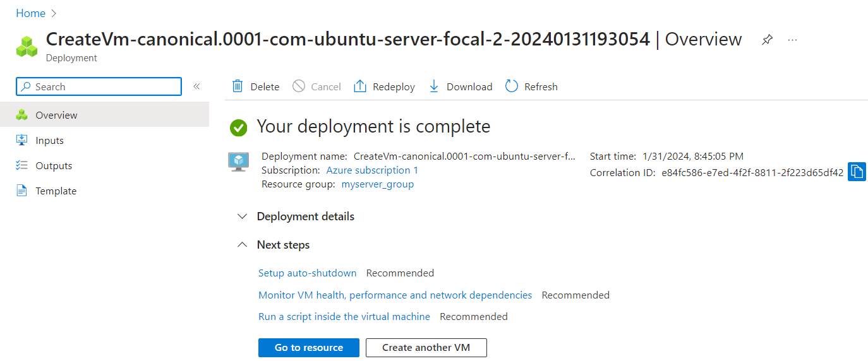Select the Correlation ID value text
This screenshot has height=361, width=868.
752,172
